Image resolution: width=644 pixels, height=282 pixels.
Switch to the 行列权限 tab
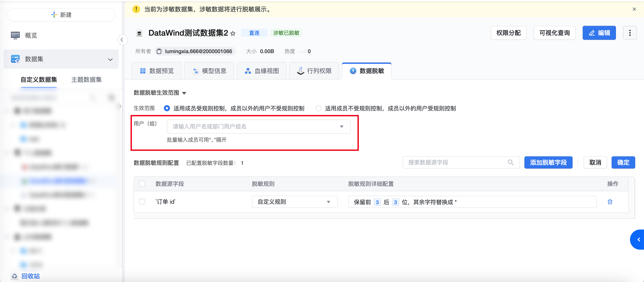point(314,71)
